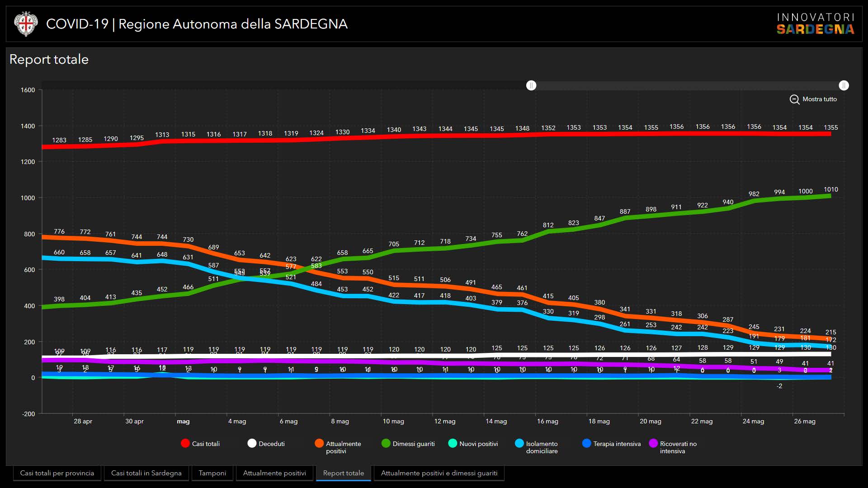Image resolution: width=868 pixels, height=488 pixels.
Task: Click the zoom-out magnifier icon
Action: click(794, 99)
